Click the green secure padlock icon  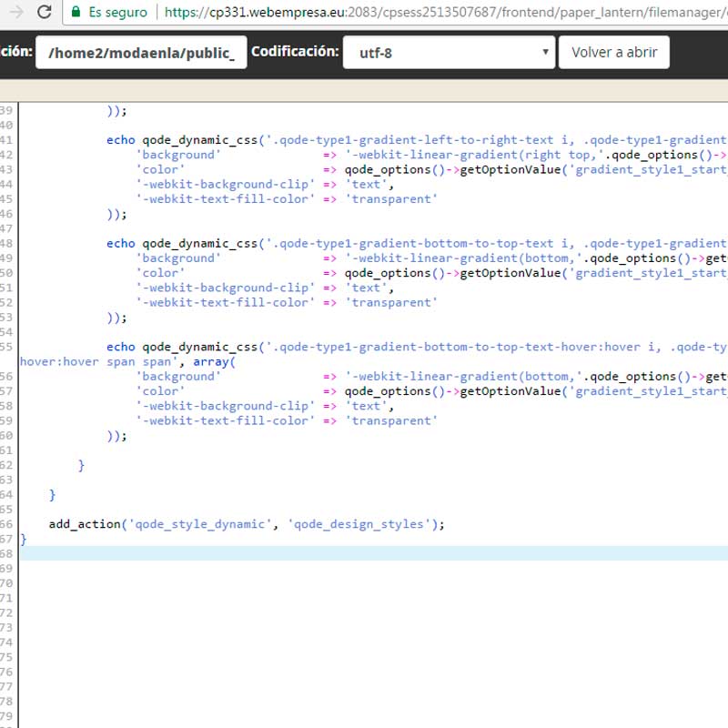click(x=76, y=12)
